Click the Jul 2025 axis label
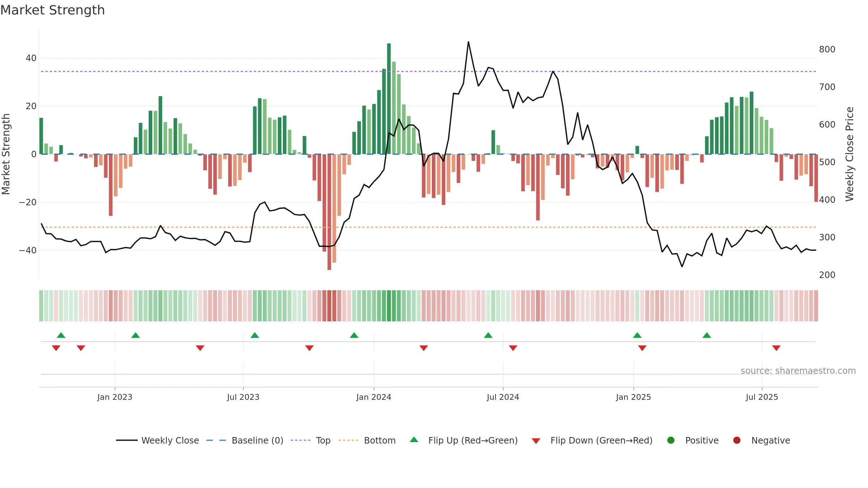The image size is (868, 488). point(762,397)
